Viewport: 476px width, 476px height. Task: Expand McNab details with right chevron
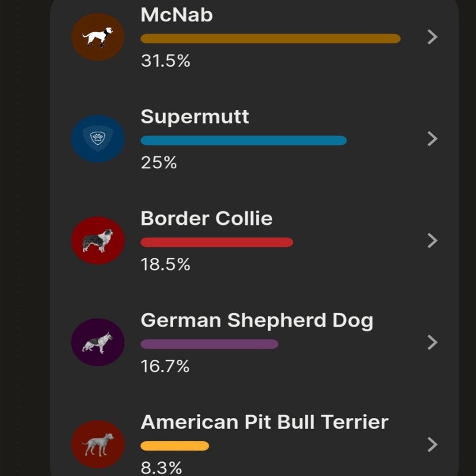(x=432, y=37)
